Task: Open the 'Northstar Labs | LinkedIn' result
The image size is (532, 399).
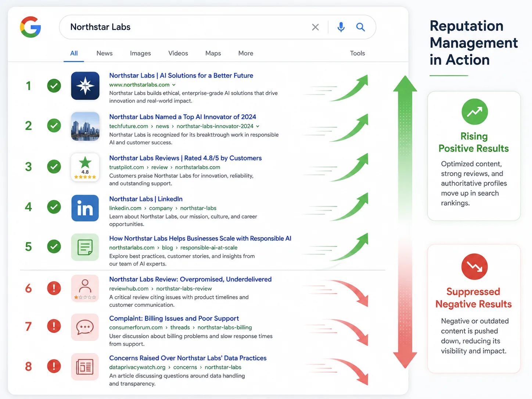Action: pos(146,199)
